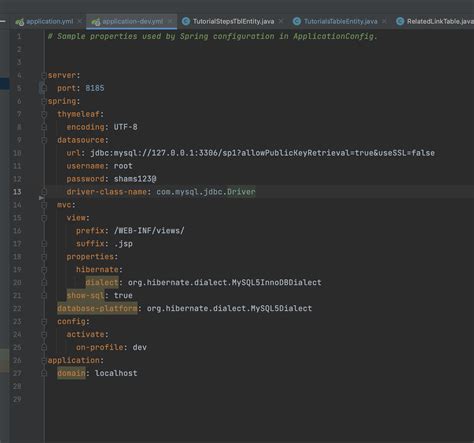474x443 pixels.
Task: Collapse the spring: block fold marker
Action: coord(44,101)
